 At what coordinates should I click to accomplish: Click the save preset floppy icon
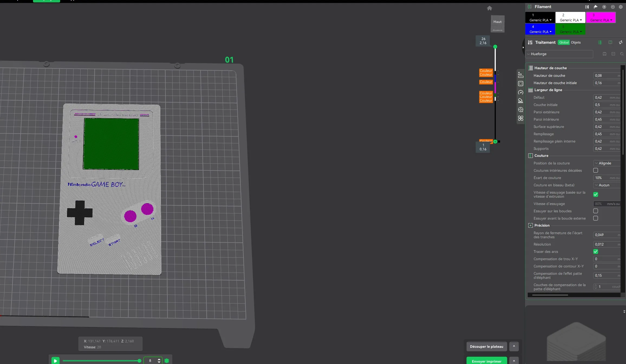(604, 54)
